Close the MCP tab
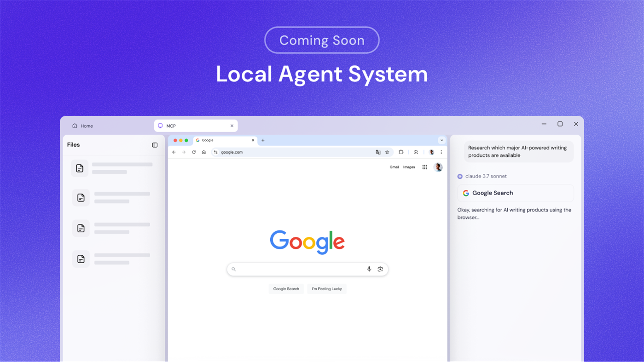This screenshot has height=362, width=644. pyautogui.click(x=232, y=126)
